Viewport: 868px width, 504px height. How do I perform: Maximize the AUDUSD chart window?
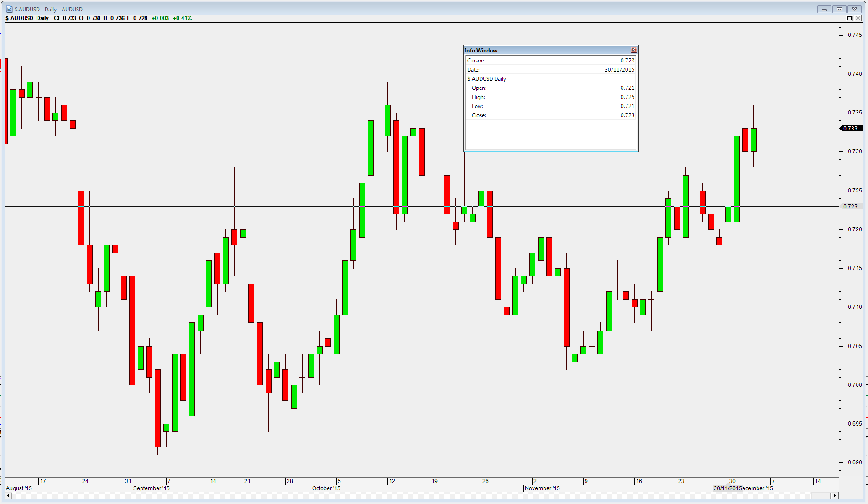[x=839, y=9]
